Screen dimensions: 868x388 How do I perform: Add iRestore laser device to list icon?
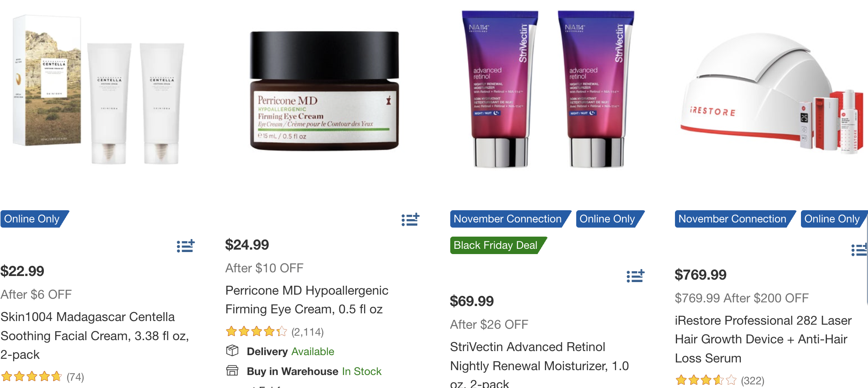coord(859,250)
